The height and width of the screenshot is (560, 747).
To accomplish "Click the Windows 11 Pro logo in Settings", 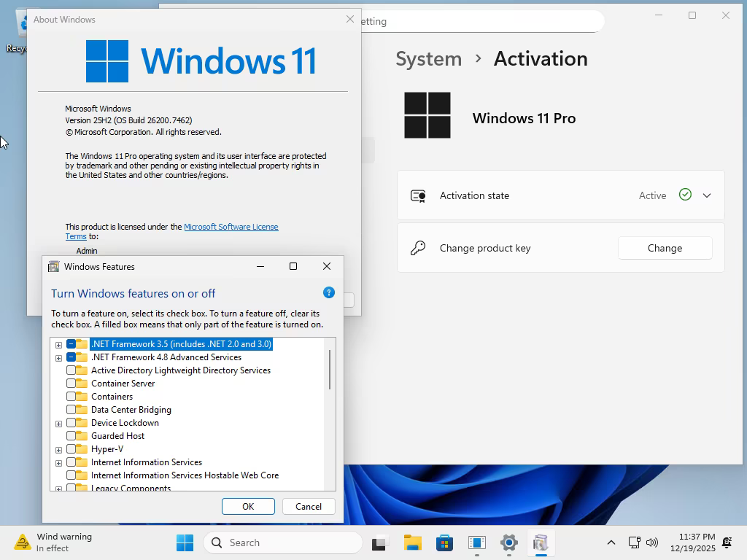I will coord(427,115).
